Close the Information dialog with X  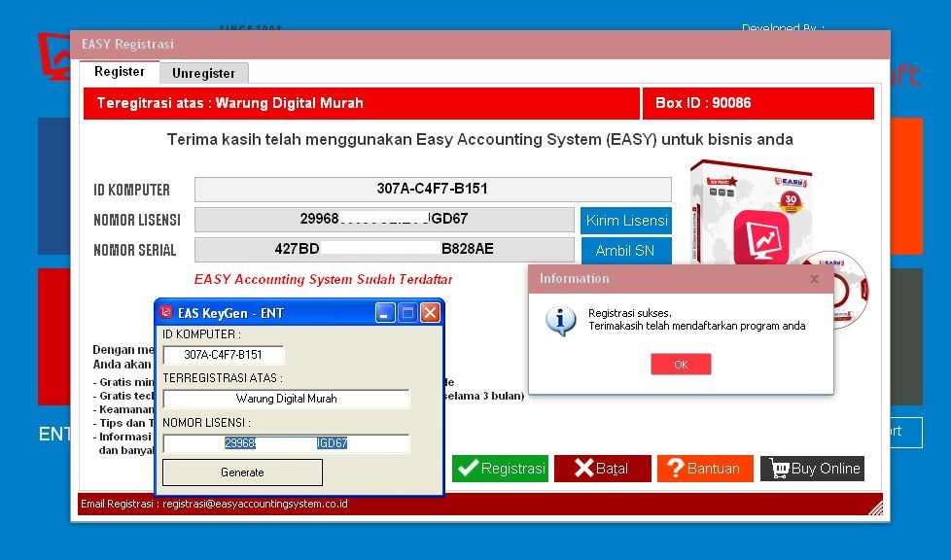click(815, 279)
